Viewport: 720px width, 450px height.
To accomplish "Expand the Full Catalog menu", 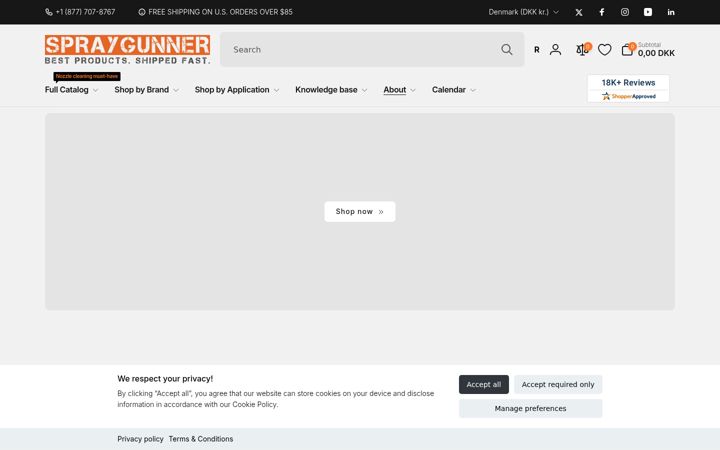I will (71, 90).
